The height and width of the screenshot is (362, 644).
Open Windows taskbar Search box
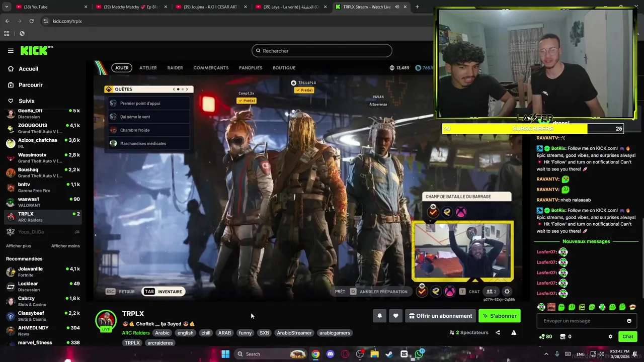point(272,354)
